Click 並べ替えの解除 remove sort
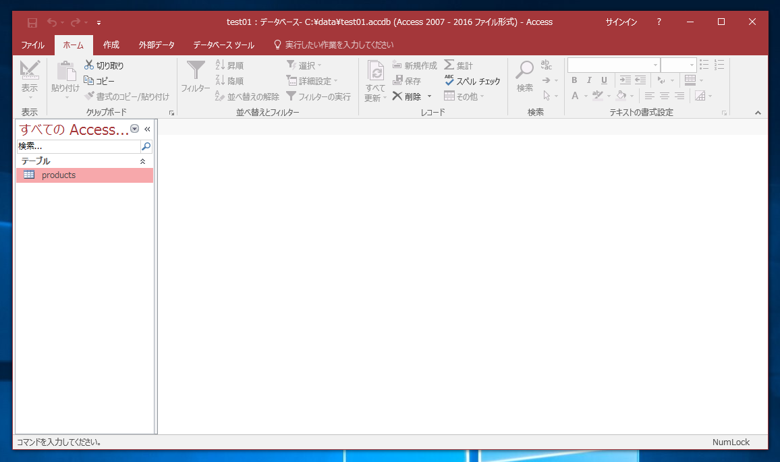The image size is (780, 462). [x=247, y=96]
